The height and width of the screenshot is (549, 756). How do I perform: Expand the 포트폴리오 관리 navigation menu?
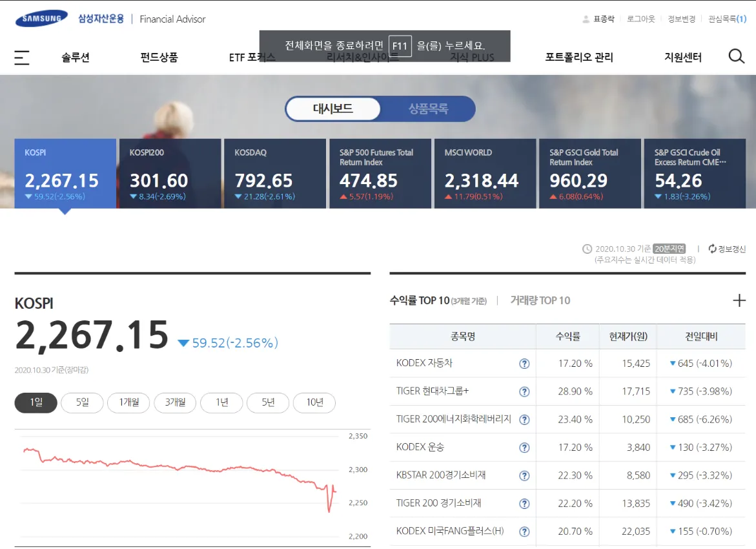click(x=578, y=57)
